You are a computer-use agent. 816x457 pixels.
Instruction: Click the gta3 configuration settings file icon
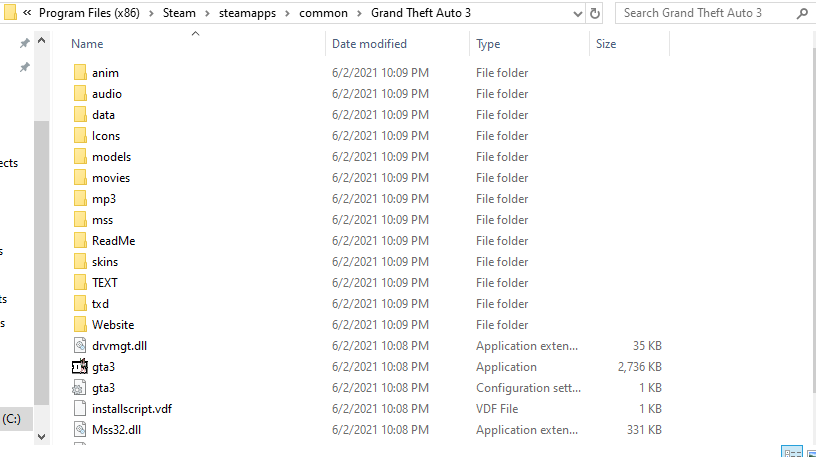(81, 388)
